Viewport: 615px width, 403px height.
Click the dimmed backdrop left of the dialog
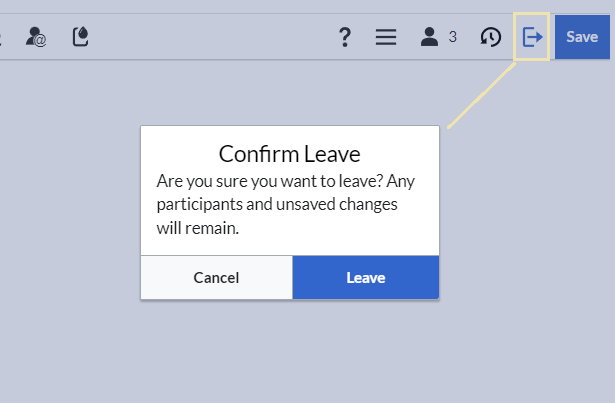[x=70, y=210]
